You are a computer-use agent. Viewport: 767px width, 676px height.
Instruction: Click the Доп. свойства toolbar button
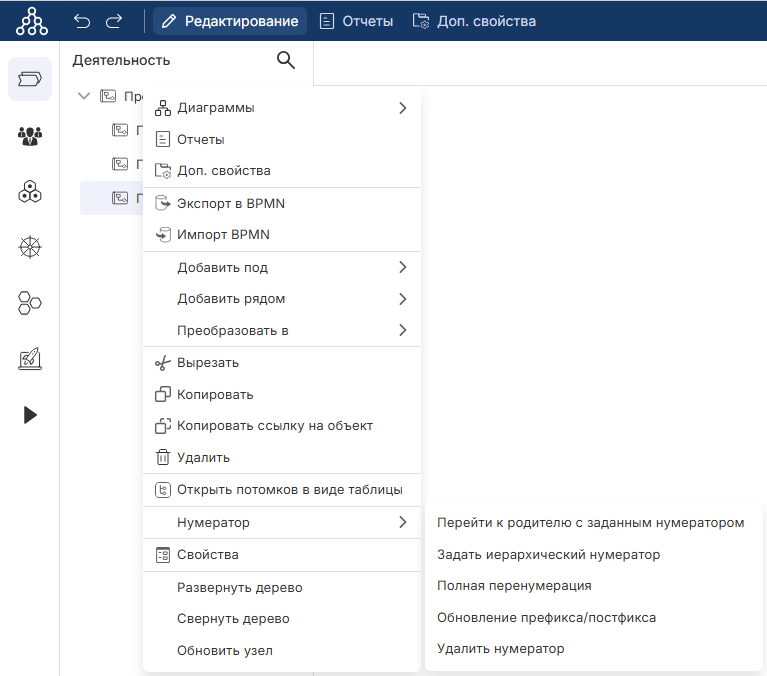tap(474, 21)
